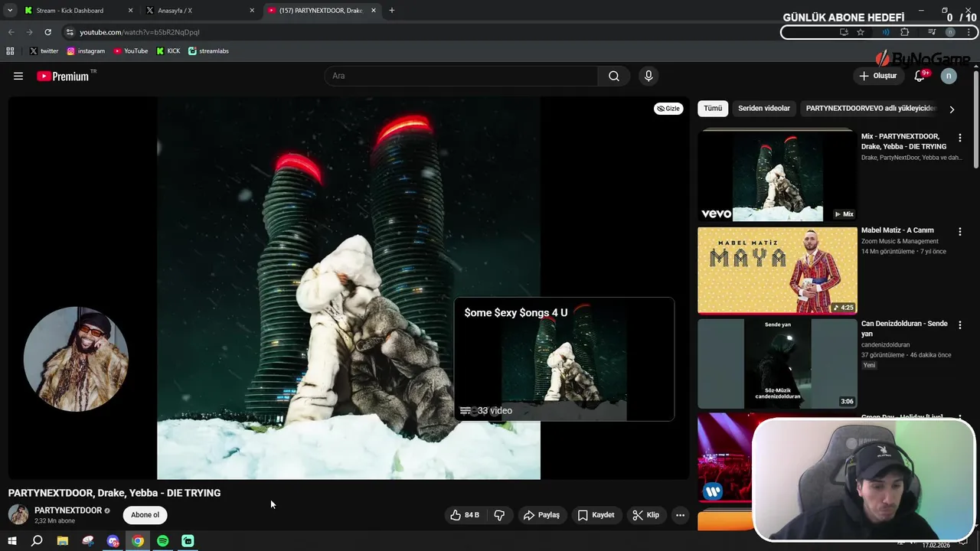
Task: Open the Mabel Matiz - A Canım title
Action: click(897, 230)
